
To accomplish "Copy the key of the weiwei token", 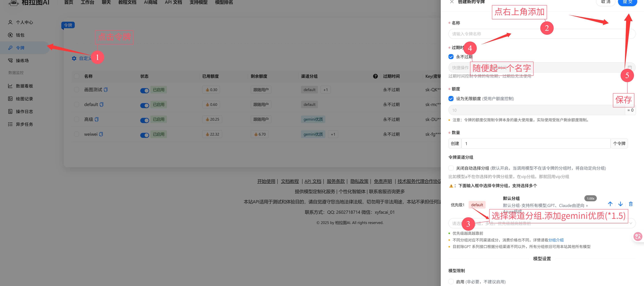I will (x=101, y=134).
